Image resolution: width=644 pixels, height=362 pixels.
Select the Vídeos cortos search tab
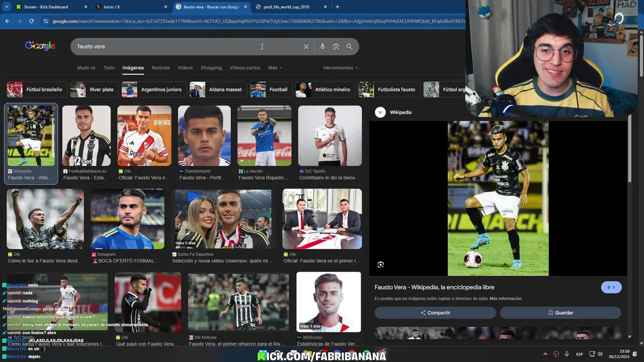(245, 68)
